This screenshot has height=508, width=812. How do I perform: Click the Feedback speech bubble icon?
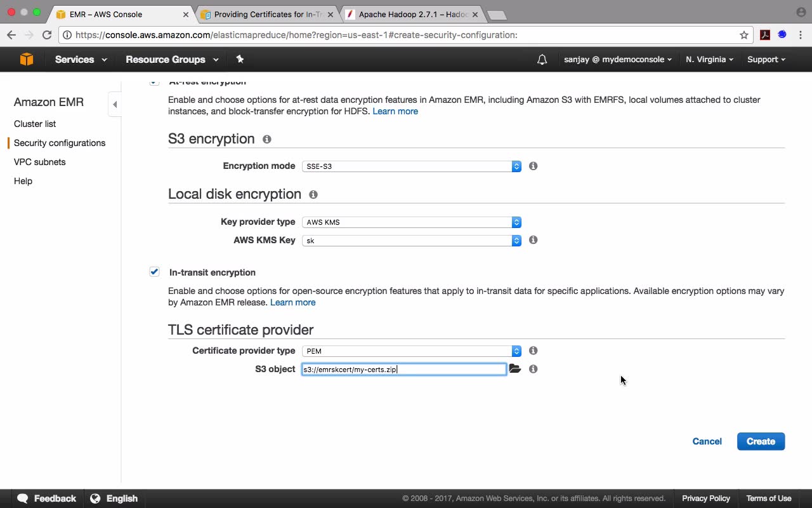23,498
